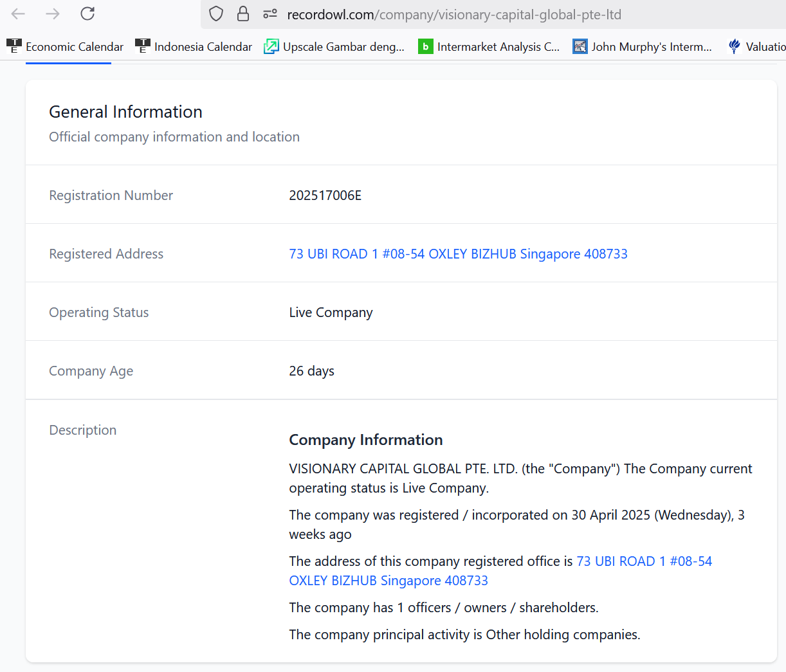Click 'Official company information and location' subtitle
This screenshot has width=786, height=672.
pyautogui.click(x=174, y=137)
